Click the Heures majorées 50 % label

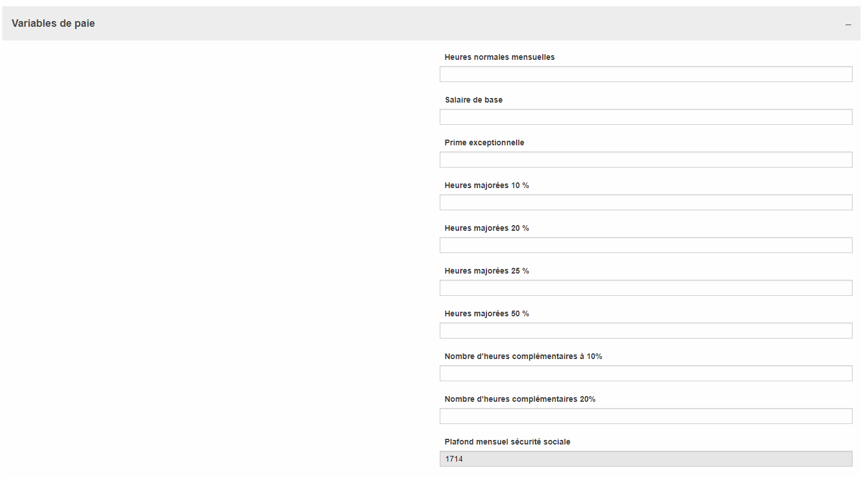click(486, 313)
